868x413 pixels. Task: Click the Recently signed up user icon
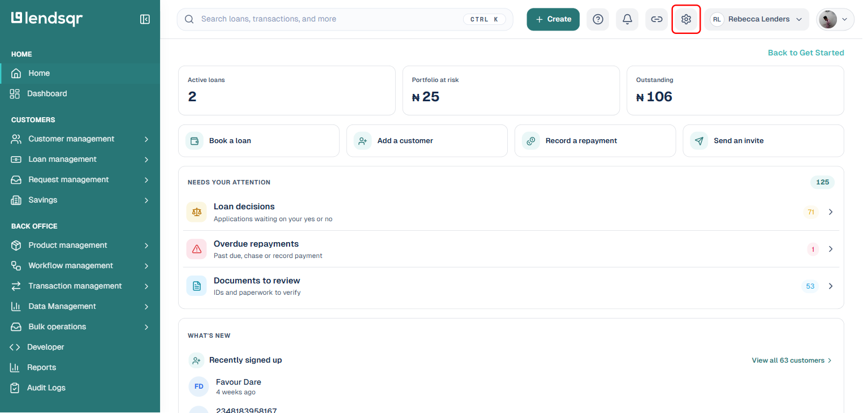tap(196, 360)
